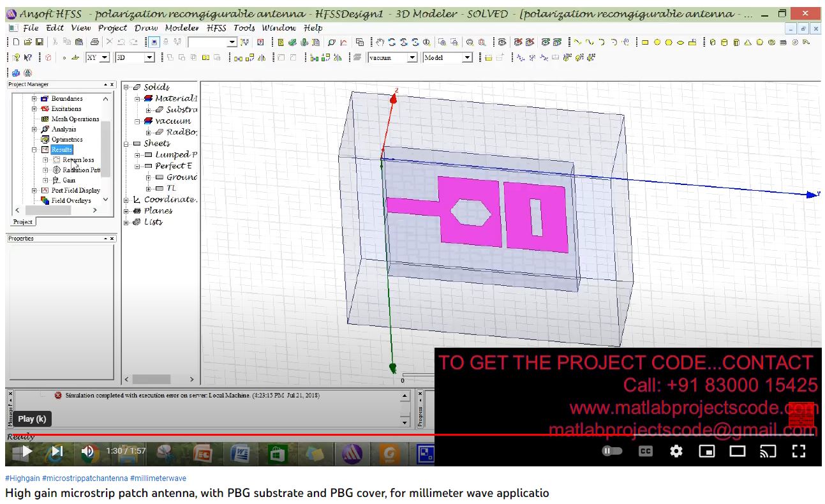This screenshot has height=504, width=825.
Task: Click Project Manager vertical scrollbar
Action: [105, 149]
